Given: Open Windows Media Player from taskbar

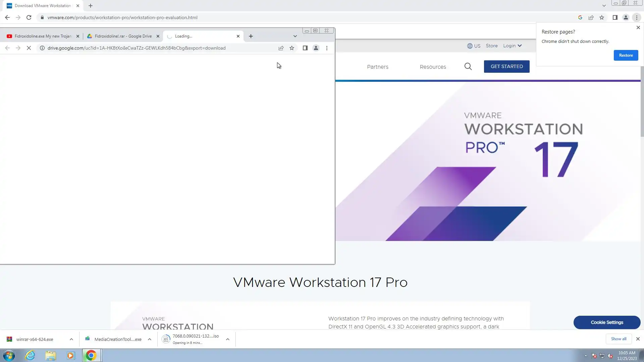Looking at the screenshot, I should pos(71,355).
